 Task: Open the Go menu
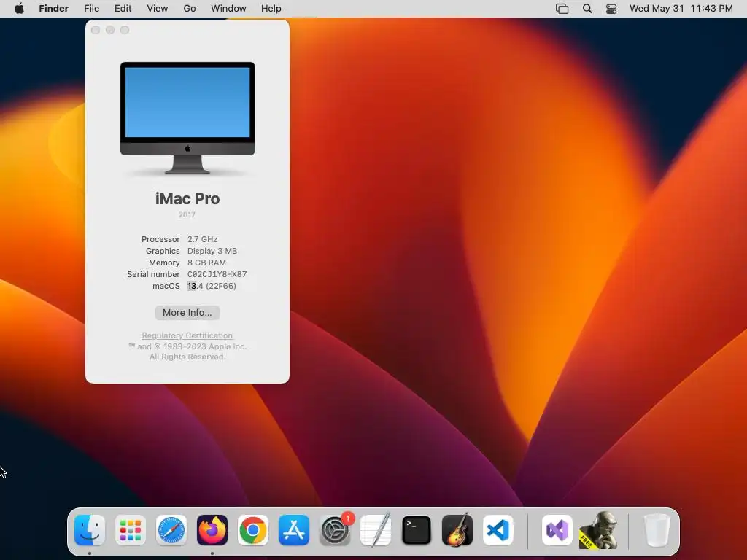tap(190, 9)
